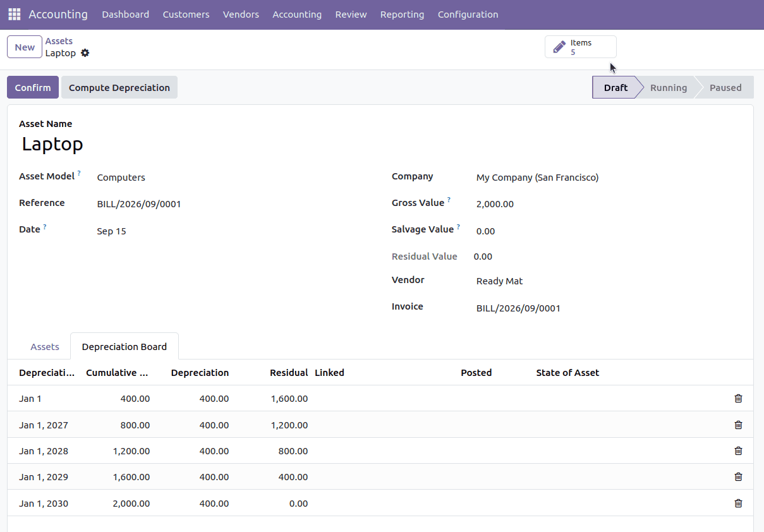Click the pencil icon in Items button
Image resolution: width=764 pixels, height=532 pixels.
pyautogui.click(x=559, y=47)
